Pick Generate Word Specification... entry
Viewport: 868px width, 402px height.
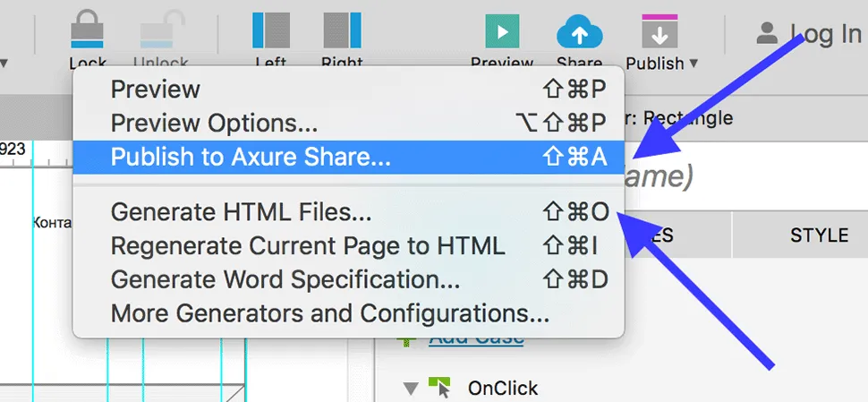(285, 279)
